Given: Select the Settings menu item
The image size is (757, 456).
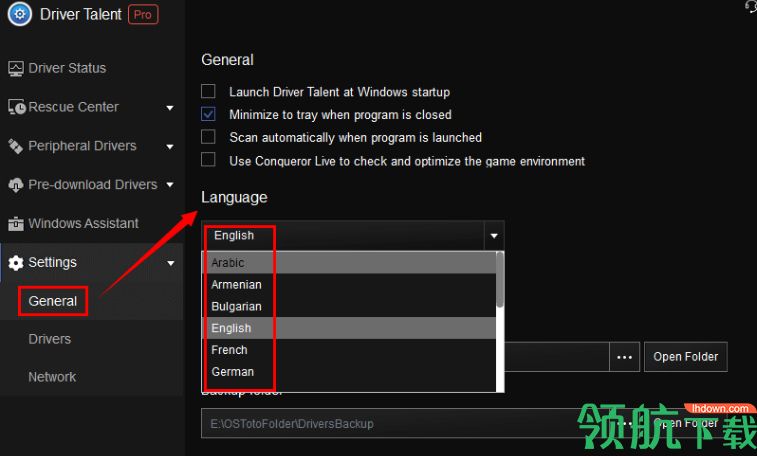Looking at the screenshot, I should point(52,262).
